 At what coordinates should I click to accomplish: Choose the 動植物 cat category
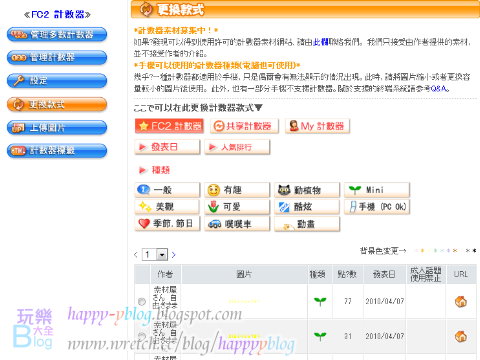tap(307, 190)
